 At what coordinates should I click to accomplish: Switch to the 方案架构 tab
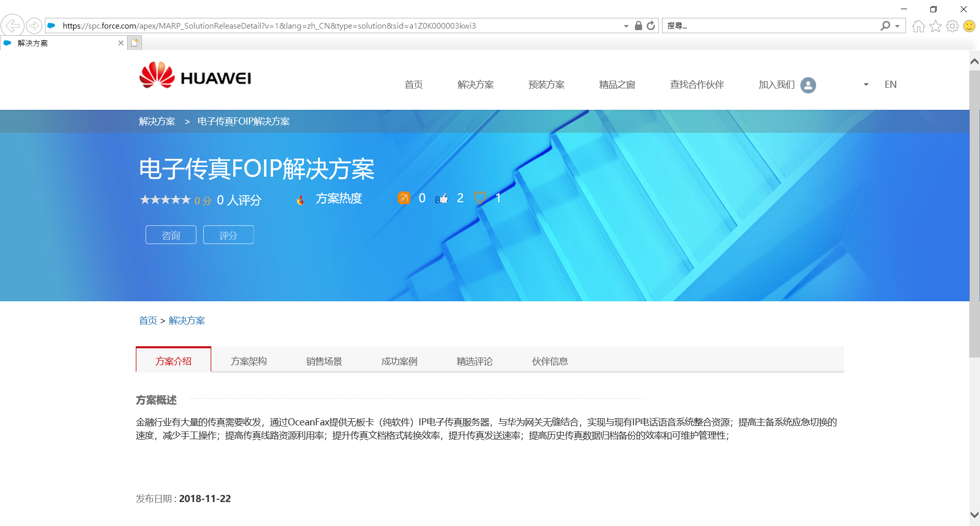(249, 361)
